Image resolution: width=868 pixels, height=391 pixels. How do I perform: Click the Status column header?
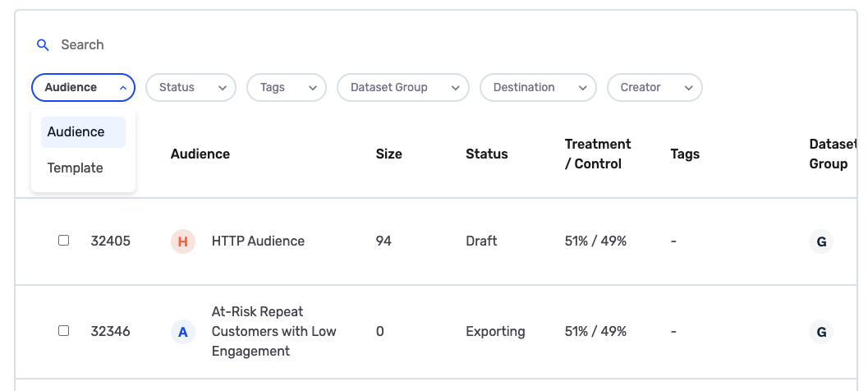[x=486, y=154]
